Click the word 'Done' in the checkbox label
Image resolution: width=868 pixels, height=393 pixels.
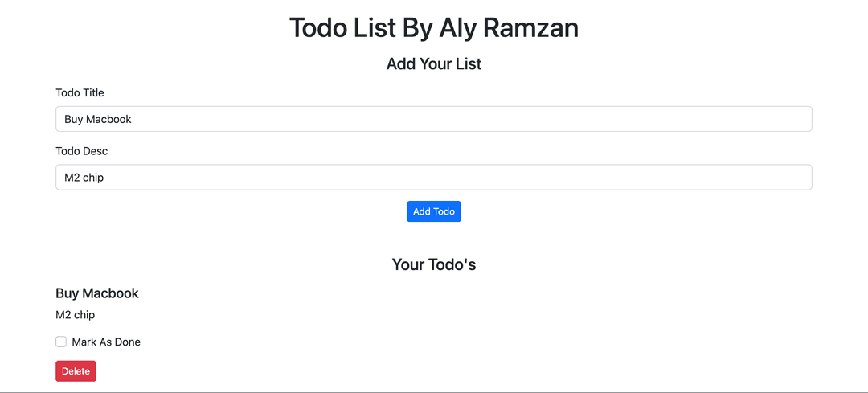pyautogui.click(x=127, y=342)
